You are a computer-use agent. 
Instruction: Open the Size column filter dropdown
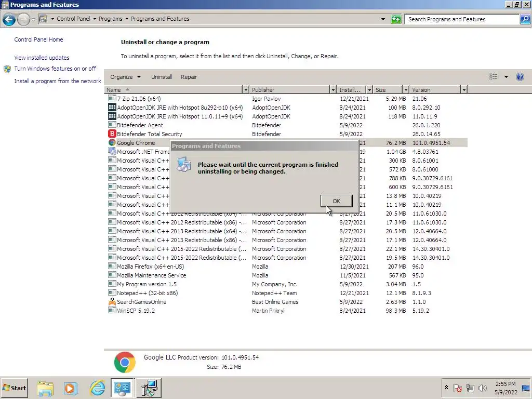pyautogui.click(x=406, y=90)
